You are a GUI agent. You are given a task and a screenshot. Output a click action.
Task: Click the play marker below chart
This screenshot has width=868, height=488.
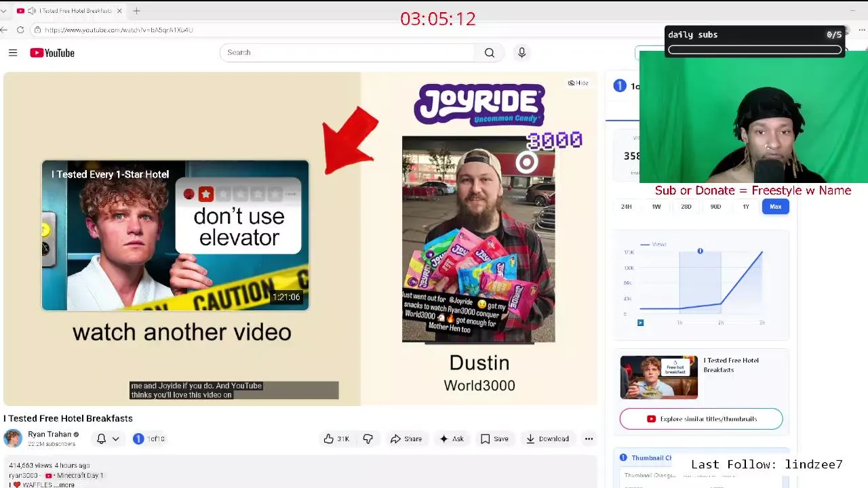[640, 323]
